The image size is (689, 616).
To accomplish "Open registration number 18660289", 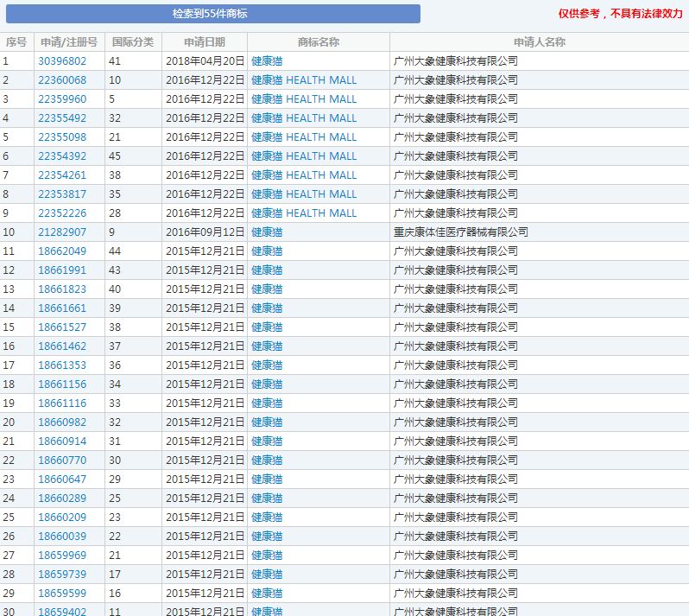I will pyautogui.click(x=62, y=499).
